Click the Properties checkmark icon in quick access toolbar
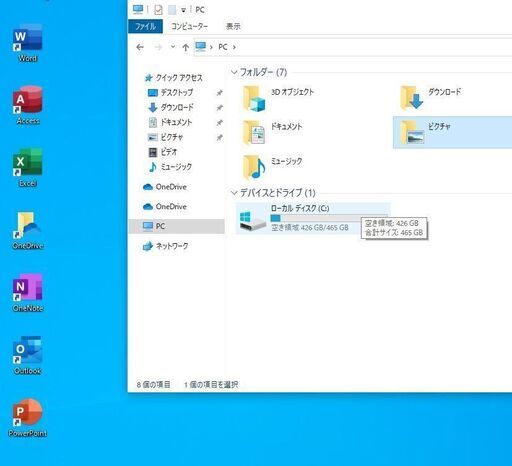Image resolution: width=512 pixels, height=466 pixels. point(158,10)
